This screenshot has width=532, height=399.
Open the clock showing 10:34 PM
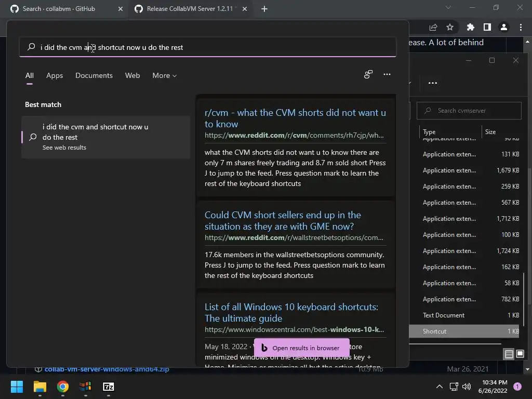(x=493, y=387)
